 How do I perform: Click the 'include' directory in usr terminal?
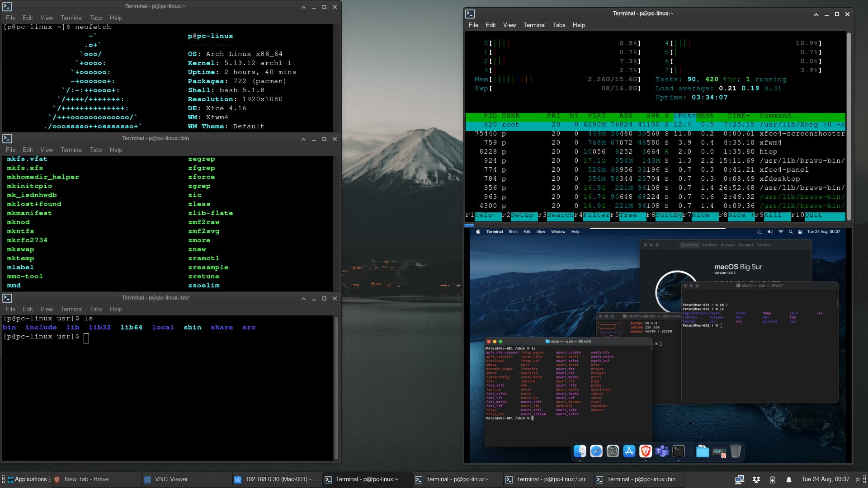41,328
